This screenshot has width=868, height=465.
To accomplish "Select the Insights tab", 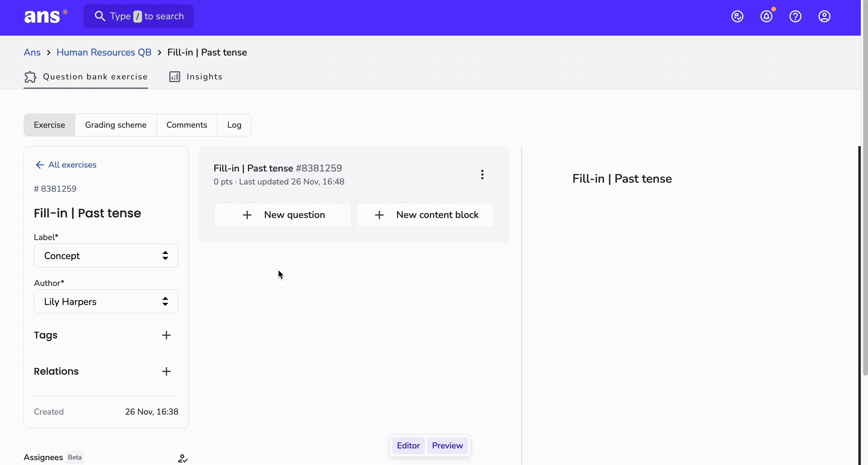I will pyautogui.click(x=196, y=77).
